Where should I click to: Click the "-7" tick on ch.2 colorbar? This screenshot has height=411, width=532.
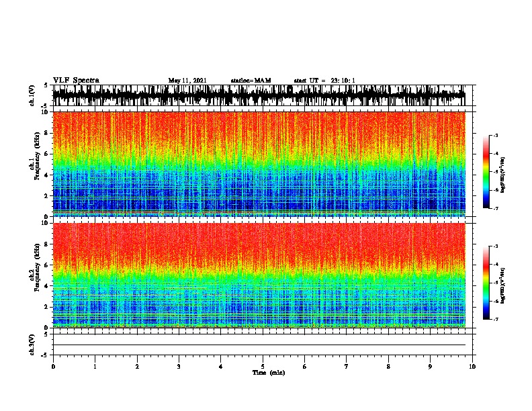(496, 320)
